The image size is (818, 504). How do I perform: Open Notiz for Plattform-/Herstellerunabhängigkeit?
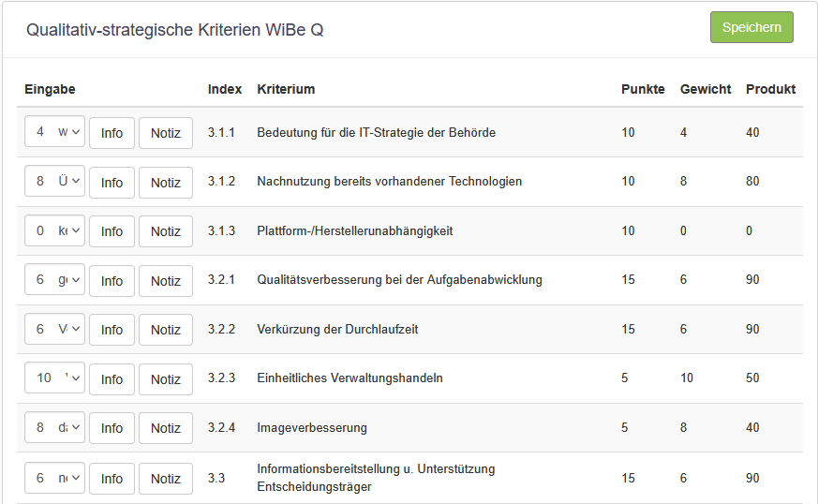coord(166,231)
